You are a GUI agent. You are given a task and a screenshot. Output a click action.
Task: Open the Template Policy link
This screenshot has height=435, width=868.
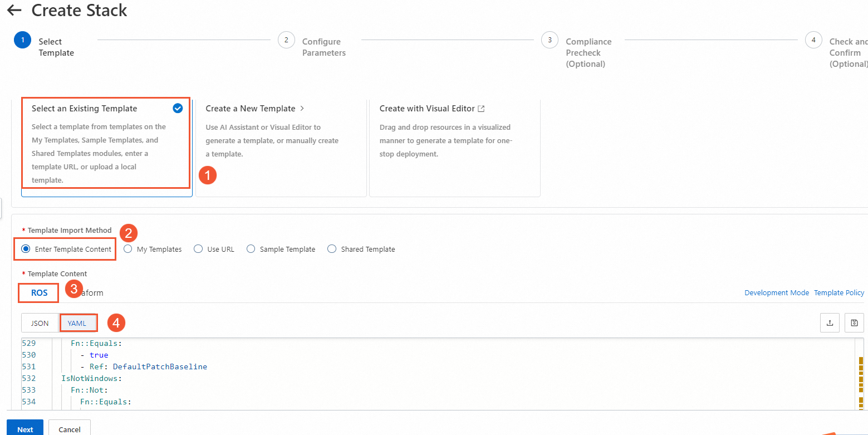tap(839, 293)
